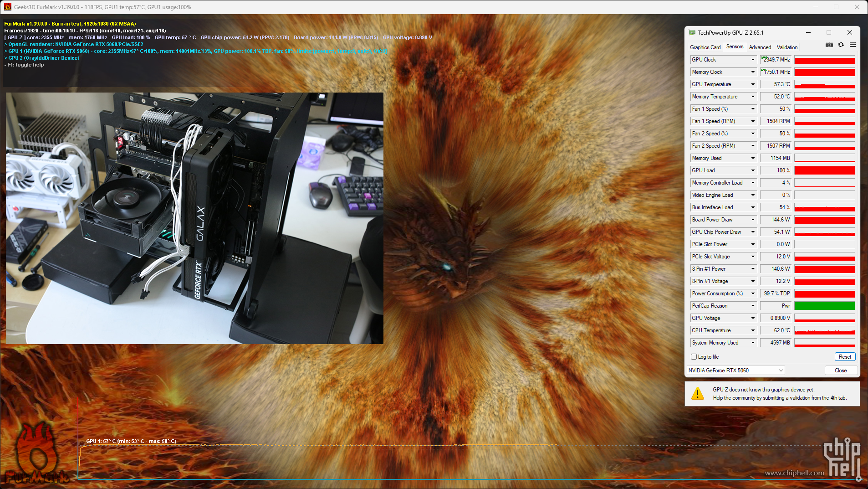Click the Fan 1 Speed value 1504 RPM
Screen dimensions: 868x489
[776, 121]
